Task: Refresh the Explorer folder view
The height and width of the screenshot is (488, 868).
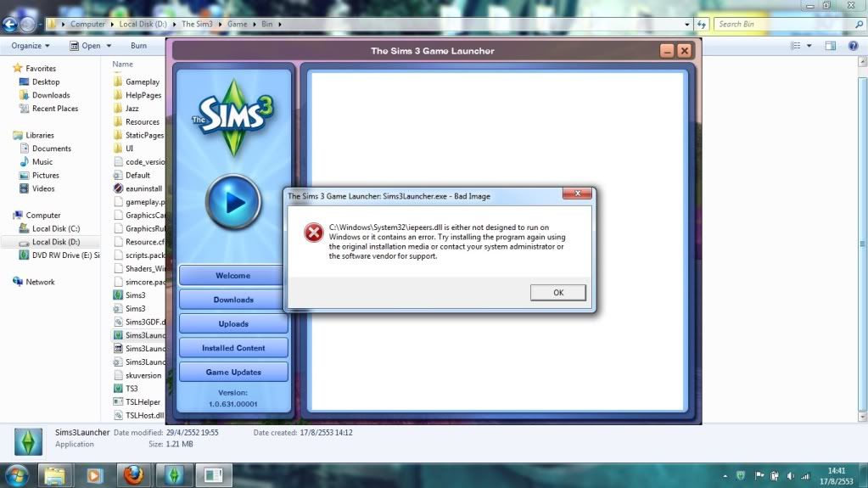Action: point(702,25)
